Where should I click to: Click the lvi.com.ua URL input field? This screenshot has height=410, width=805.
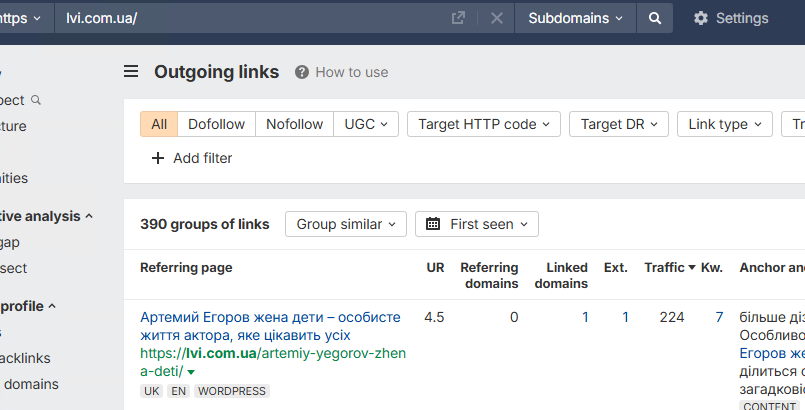click(250, 18)
